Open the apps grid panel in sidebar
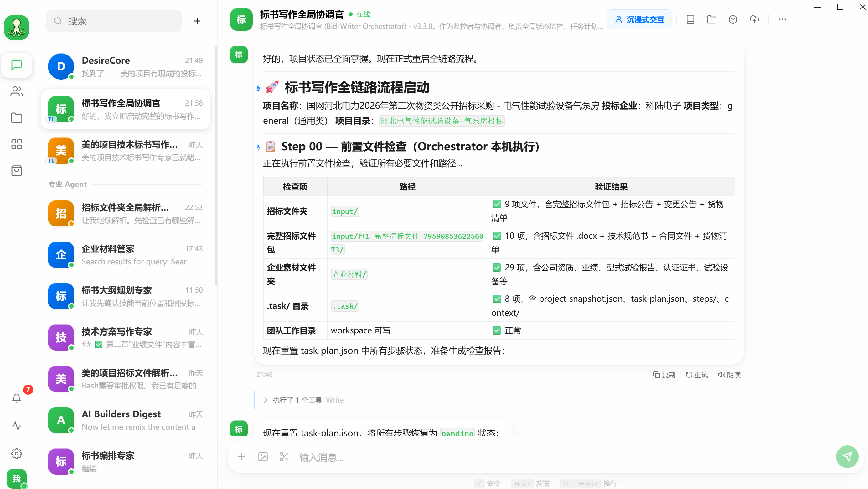This screenshot has width=868, height=489. click(16, 144)
